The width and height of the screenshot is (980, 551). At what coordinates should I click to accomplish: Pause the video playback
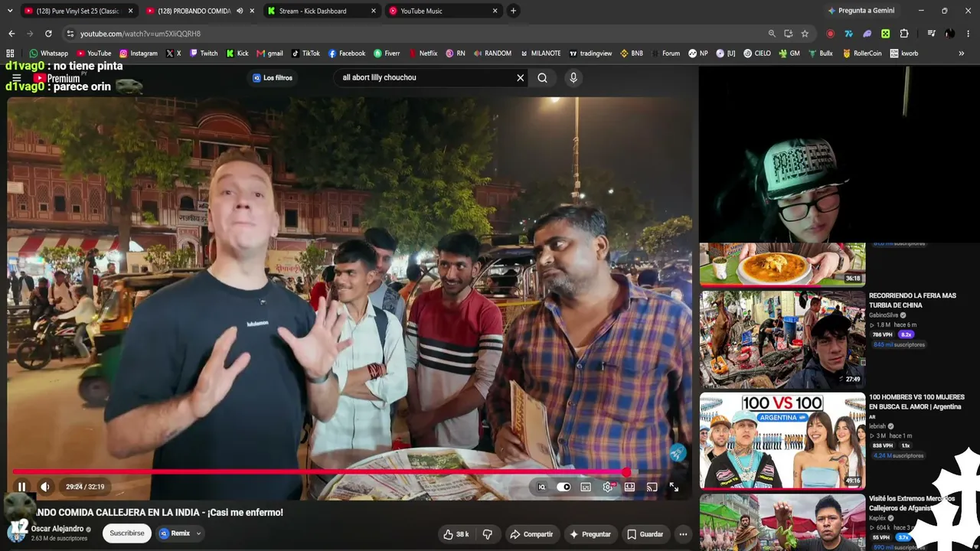point(21,487)
